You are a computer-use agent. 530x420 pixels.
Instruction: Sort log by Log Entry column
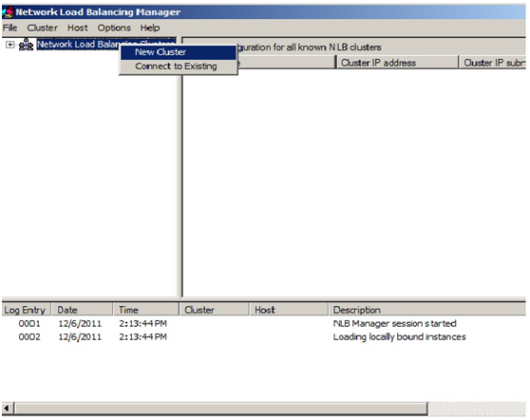point(27,310)
